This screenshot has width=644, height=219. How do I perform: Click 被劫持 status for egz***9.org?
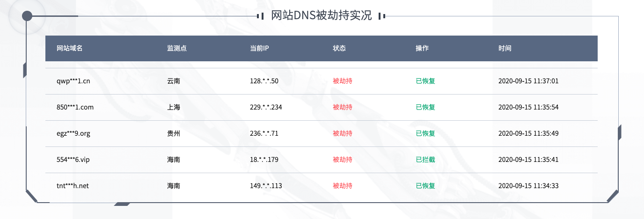(343, 133)
